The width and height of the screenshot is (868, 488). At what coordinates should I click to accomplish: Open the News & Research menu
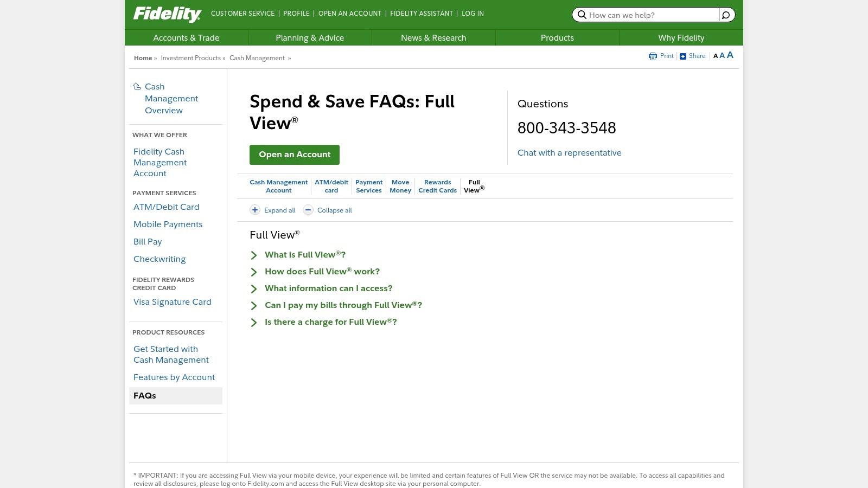[x=433, y=37]
